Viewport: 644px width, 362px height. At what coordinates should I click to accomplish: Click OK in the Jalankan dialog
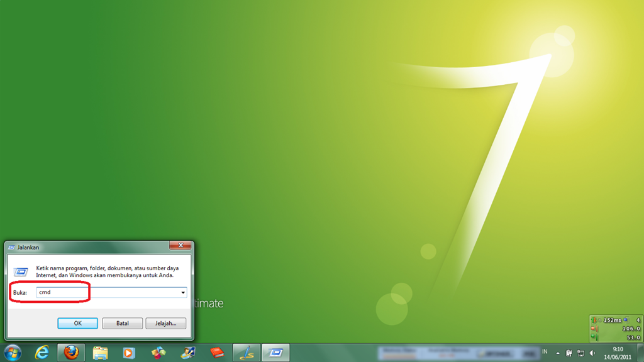click(x=77, y=324)
